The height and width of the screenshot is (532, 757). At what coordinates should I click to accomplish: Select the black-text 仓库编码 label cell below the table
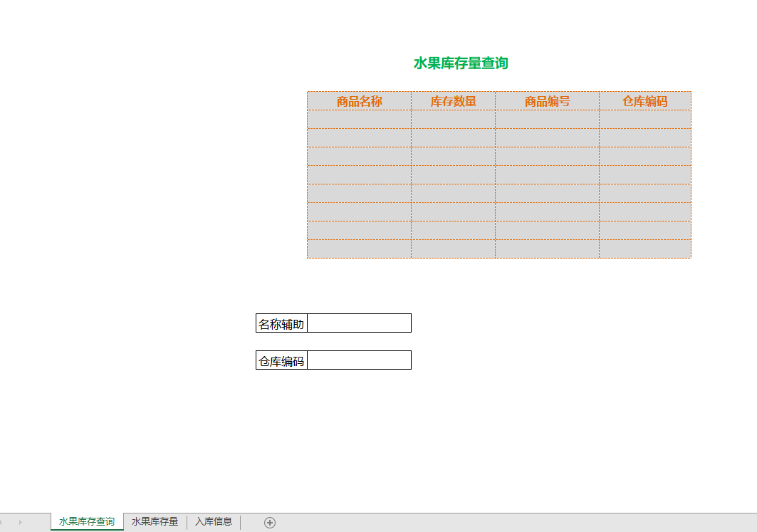(x=281, y=361)
